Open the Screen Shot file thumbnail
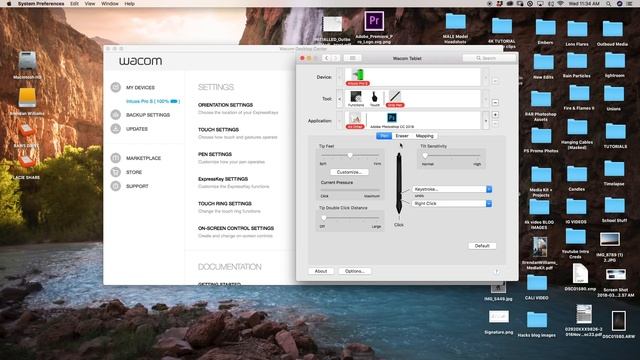 (615, 276)
